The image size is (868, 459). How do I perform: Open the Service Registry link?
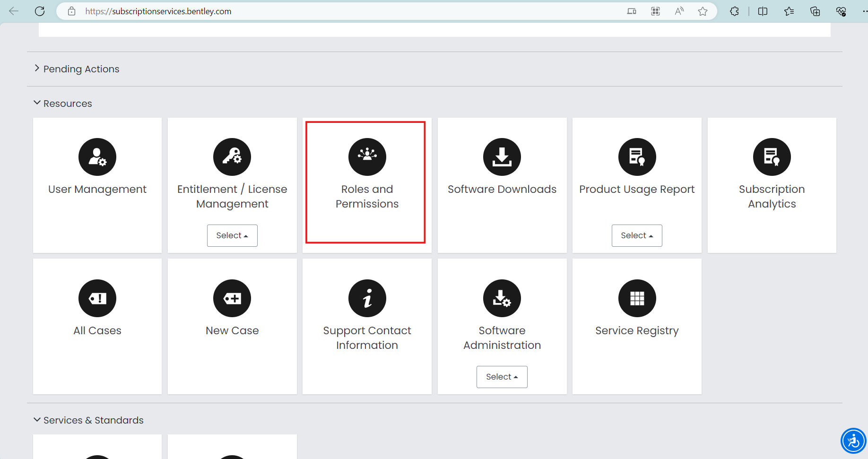(x=637, y=331)
